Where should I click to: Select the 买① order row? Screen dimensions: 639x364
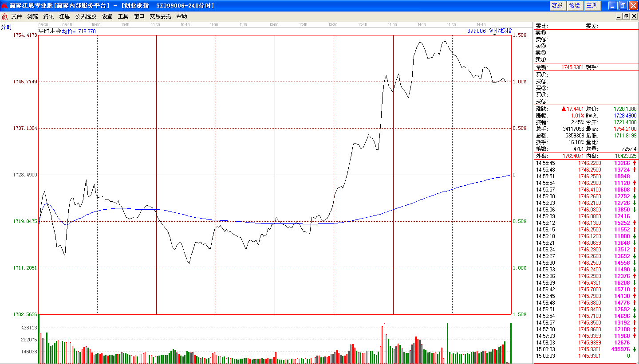[586, 75]
